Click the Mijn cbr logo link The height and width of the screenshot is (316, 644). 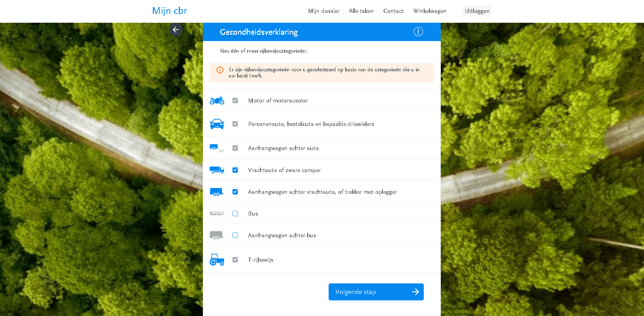coord(170,11)
